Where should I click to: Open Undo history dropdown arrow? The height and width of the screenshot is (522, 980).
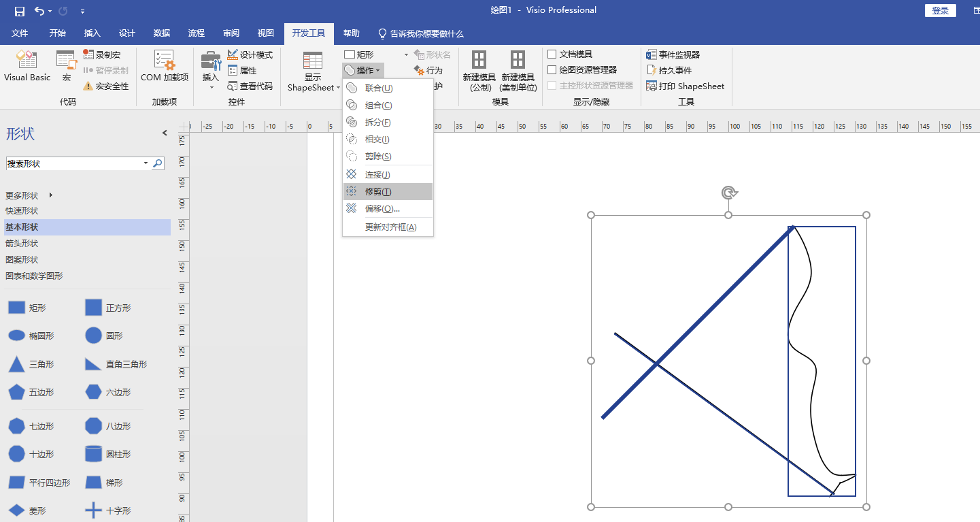[50, 12]
